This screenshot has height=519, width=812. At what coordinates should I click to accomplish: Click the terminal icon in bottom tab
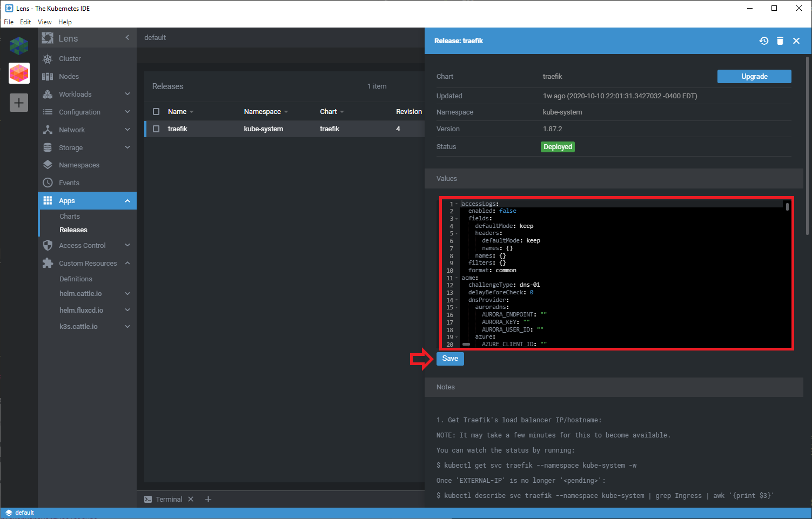coord(148,500)
